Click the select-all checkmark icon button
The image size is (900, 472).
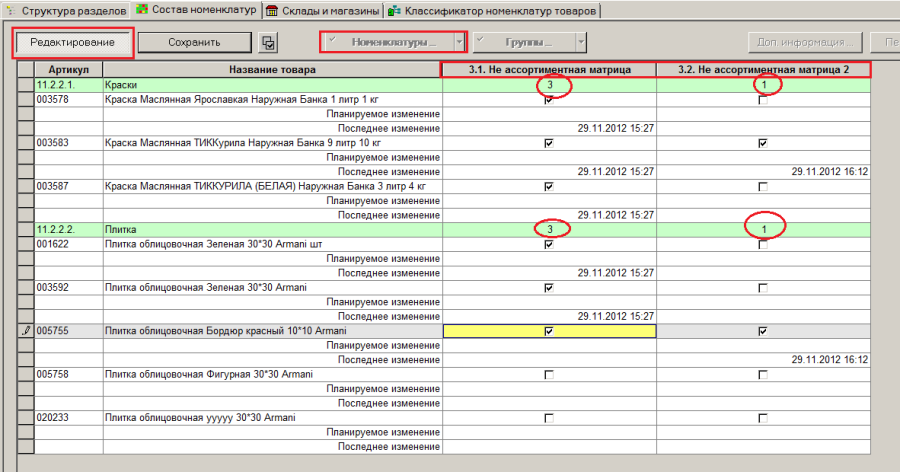click(x=268, y=42)
